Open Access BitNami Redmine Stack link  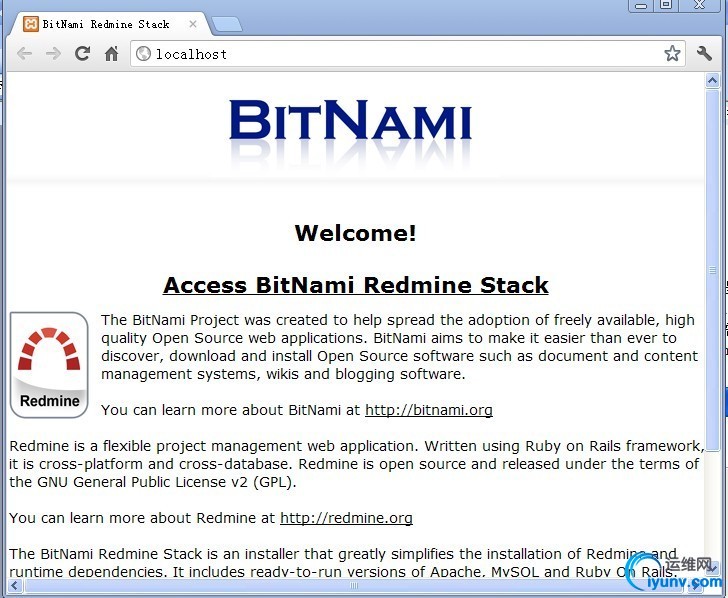[356, 285]
